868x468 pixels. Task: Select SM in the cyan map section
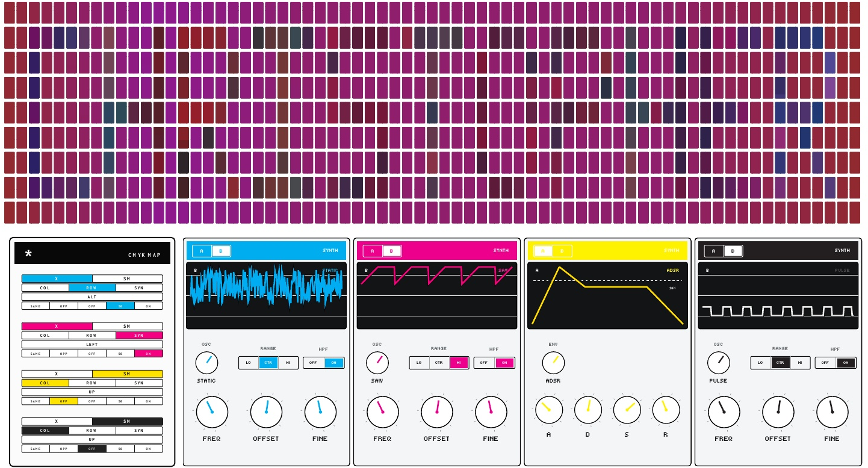point(127,279)
